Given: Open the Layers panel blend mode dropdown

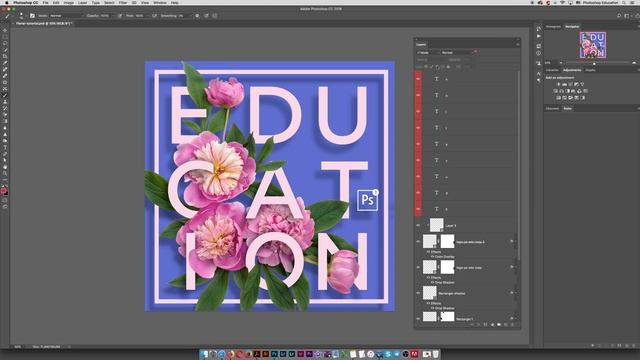Looking at the screenshot, I should pyautogui.click(x=456, y=52).
